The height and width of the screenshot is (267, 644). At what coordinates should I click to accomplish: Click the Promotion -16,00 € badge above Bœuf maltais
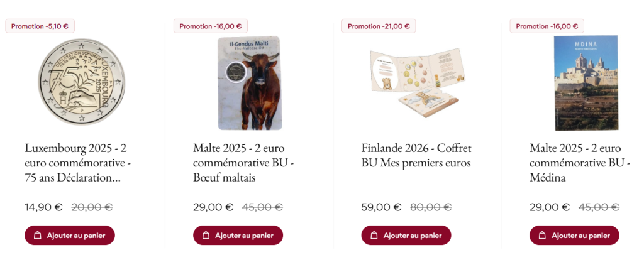point(211,26)
